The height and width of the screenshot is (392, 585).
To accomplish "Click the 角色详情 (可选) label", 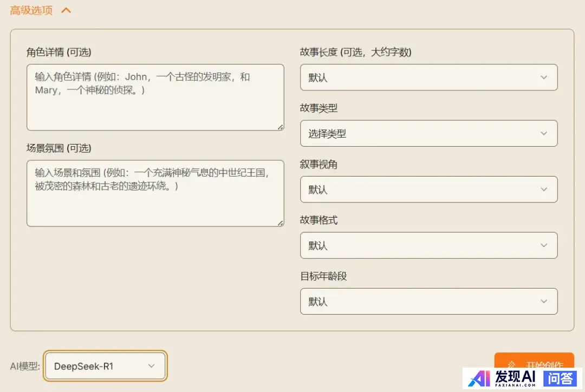I will [58, 52].
